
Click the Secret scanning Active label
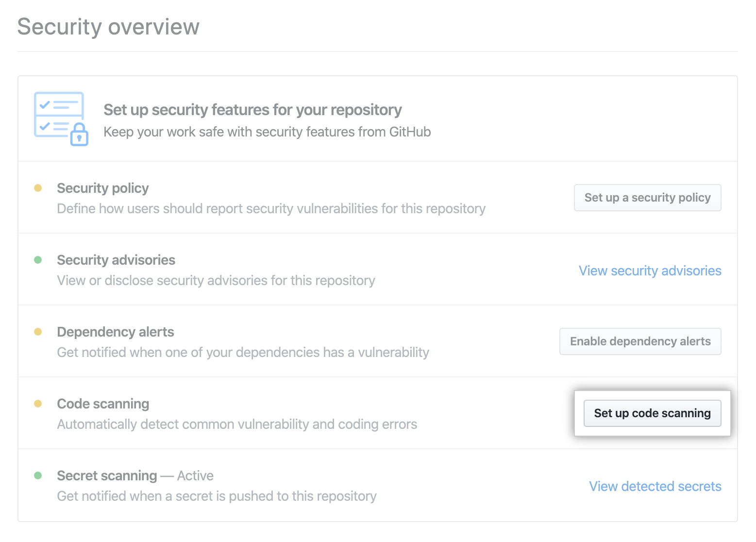[x=195, y=475]
